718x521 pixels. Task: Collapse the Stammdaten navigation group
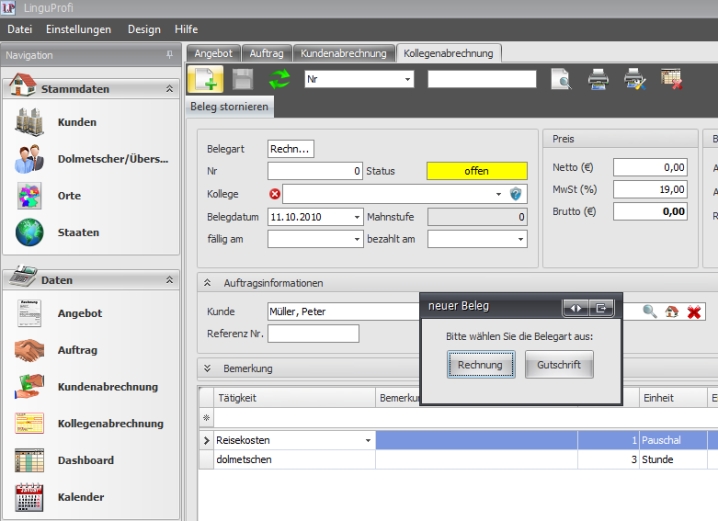point(169,89)
